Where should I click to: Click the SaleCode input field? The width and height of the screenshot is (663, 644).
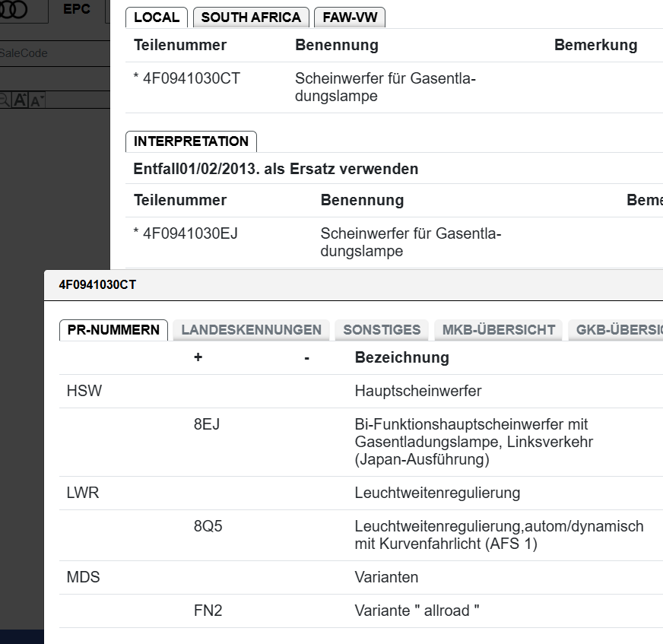click(x=55, y=53)
